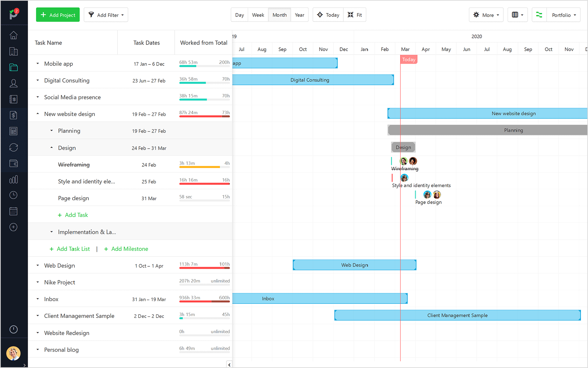Viewport: 588px width, 368px height.
Task: Click the Add Milestone link
Action: 126,249
